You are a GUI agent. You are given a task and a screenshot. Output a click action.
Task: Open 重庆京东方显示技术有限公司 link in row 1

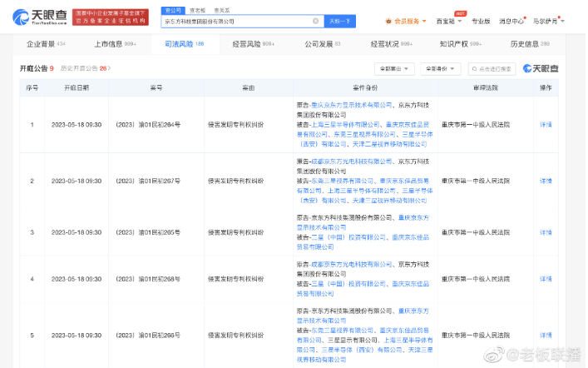(351, 105)
